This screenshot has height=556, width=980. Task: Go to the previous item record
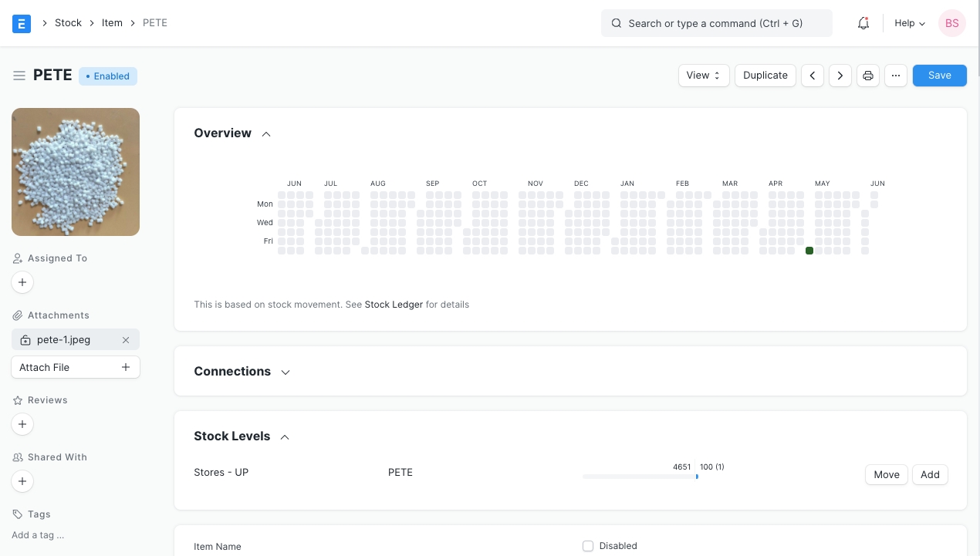pos(813,76)
